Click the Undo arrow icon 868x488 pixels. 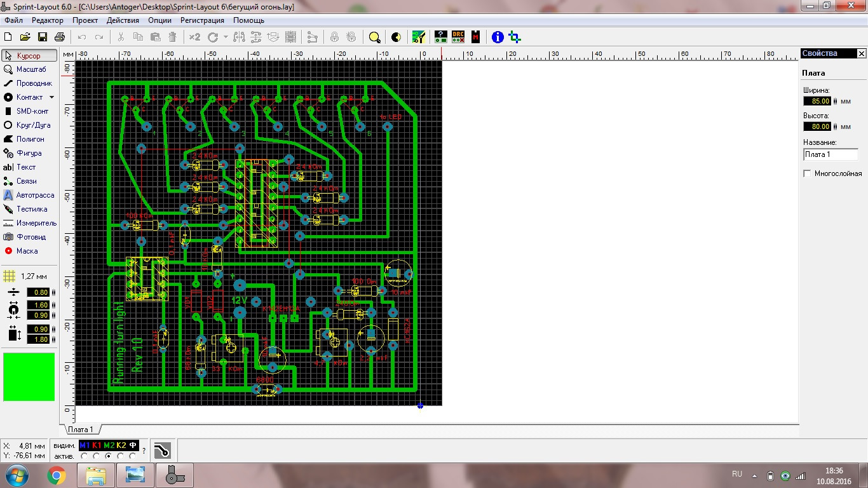(82, 37)
